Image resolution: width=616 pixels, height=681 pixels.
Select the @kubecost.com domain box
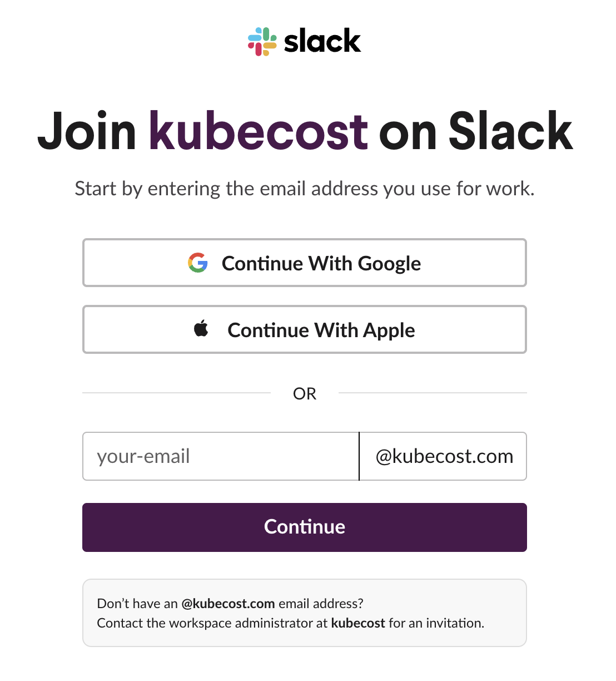point(443,456)
